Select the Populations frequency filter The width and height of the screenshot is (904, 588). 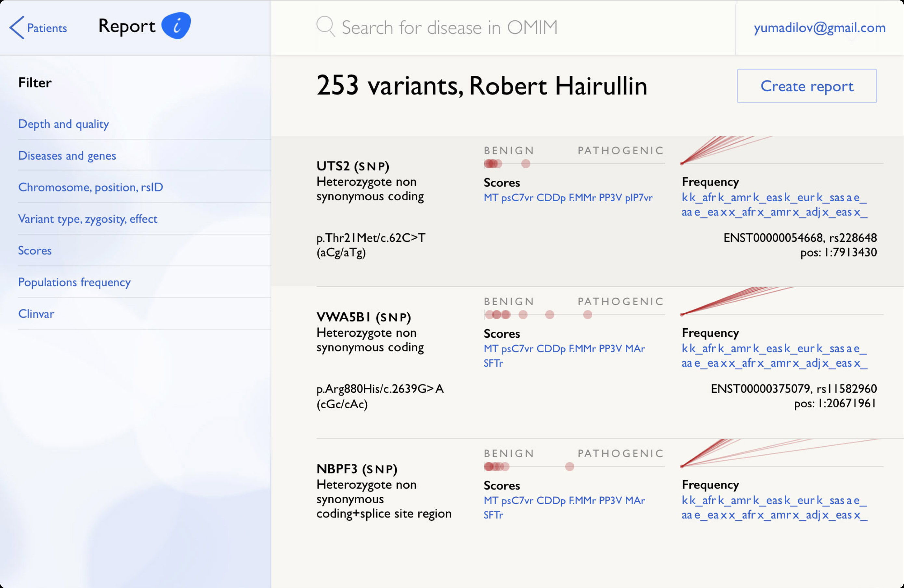pos(74,282)
